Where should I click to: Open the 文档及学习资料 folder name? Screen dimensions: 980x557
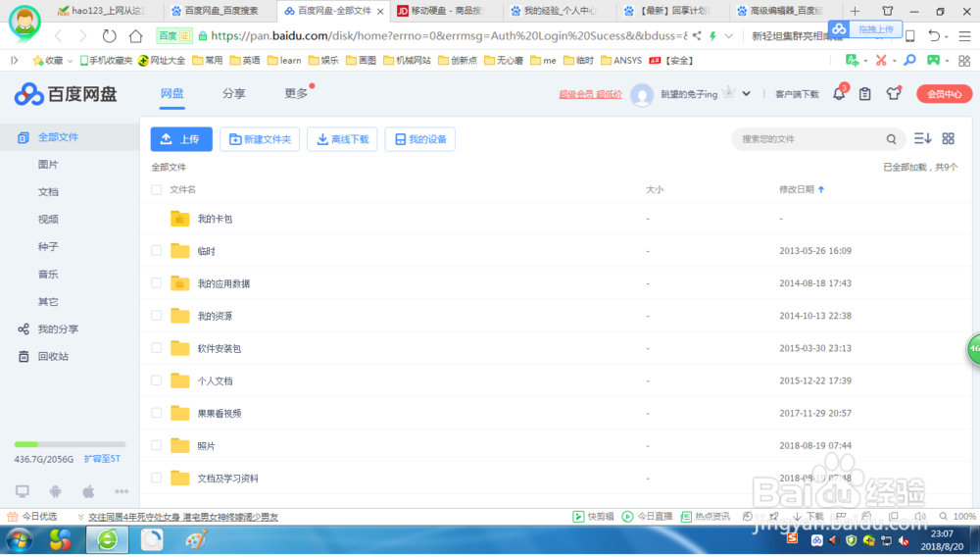click(x=227, y=479)
